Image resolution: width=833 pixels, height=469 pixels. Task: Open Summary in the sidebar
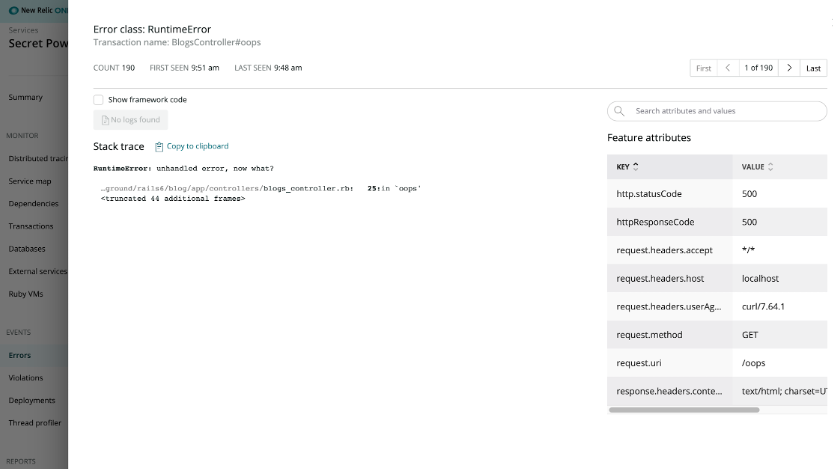(x=26, y=97)
